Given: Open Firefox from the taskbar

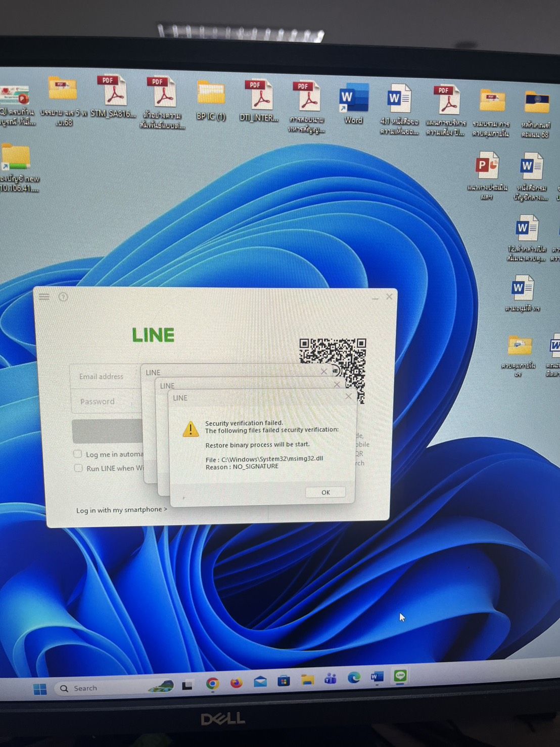Looking at the screenshot, I should pos(236,683).
